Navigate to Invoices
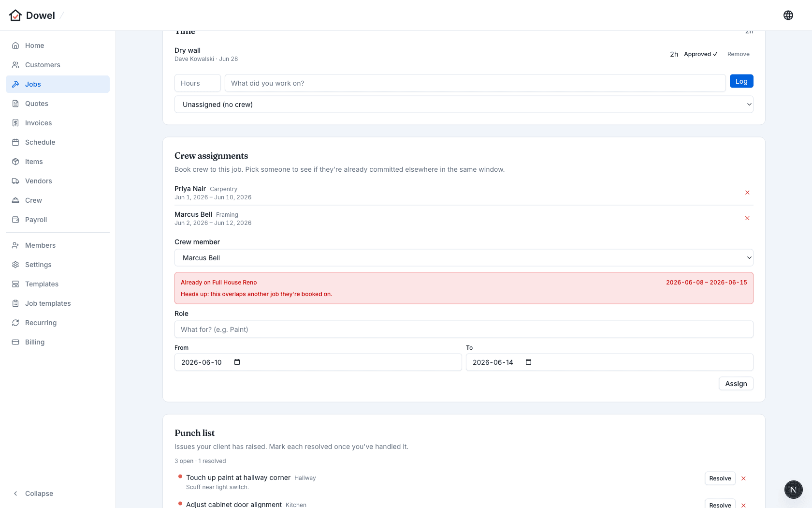 58,123
